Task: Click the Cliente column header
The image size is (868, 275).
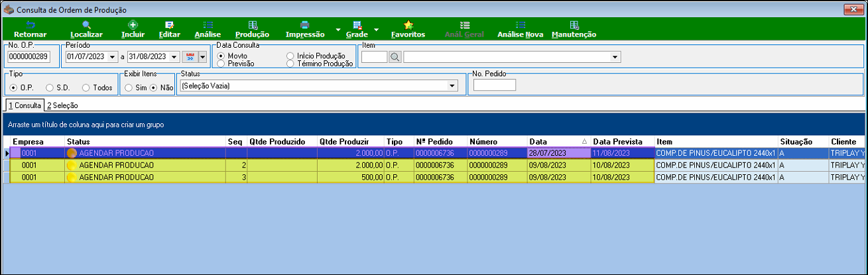Action: pos(847,142)
